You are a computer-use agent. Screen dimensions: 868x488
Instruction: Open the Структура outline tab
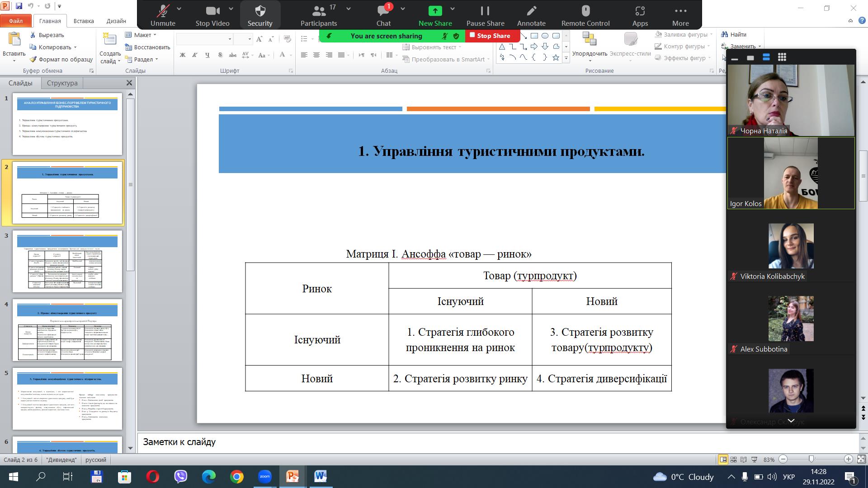(62, 83)
